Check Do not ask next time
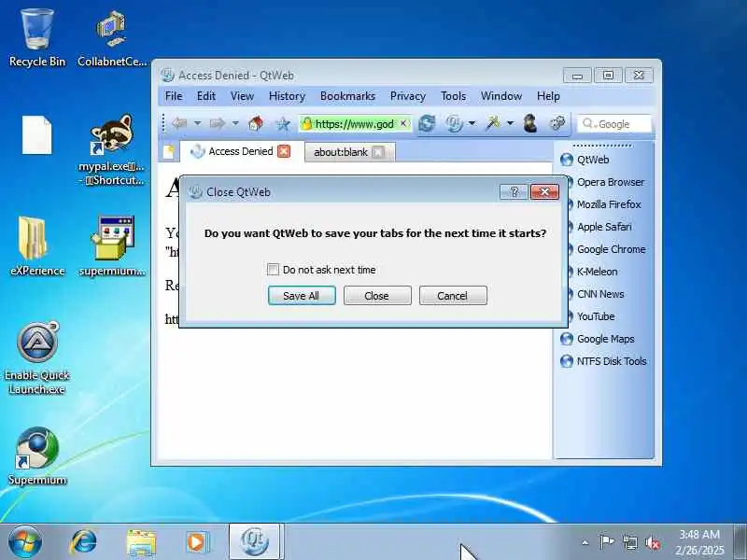Image resolution: width=747 pixels, height=560 pixels. coord(273,270)
